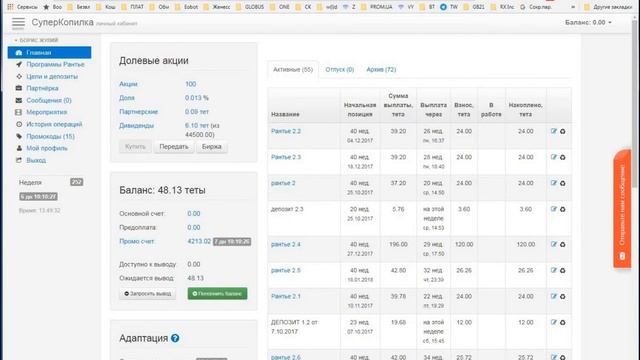Image resolution: width=640 pixels, height=360 pixels.
Task: Click the home icon next to Главная
Action: pyautogui.click(x=19, y=53)
